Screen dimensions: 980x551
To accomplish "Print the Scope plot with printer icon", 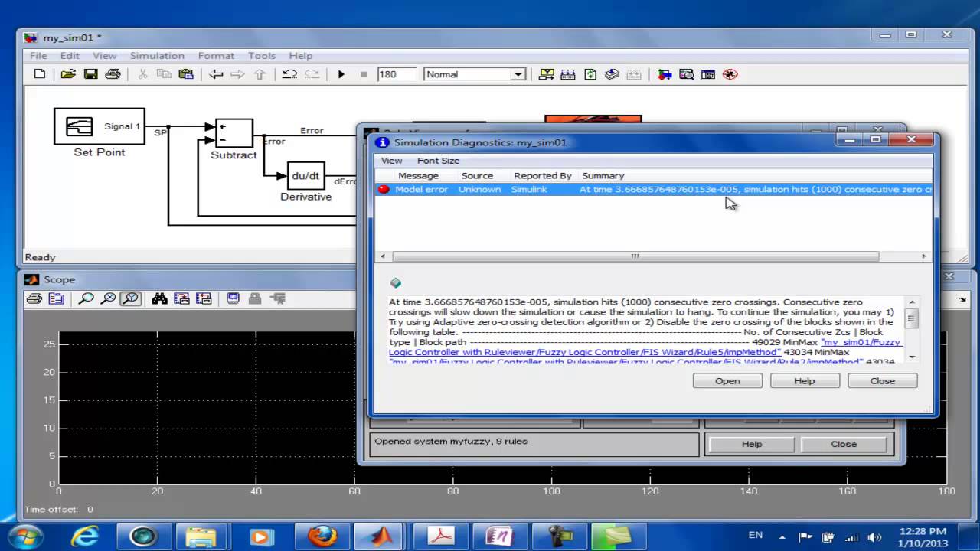I will pyautogui.click(x=34, y=298).
